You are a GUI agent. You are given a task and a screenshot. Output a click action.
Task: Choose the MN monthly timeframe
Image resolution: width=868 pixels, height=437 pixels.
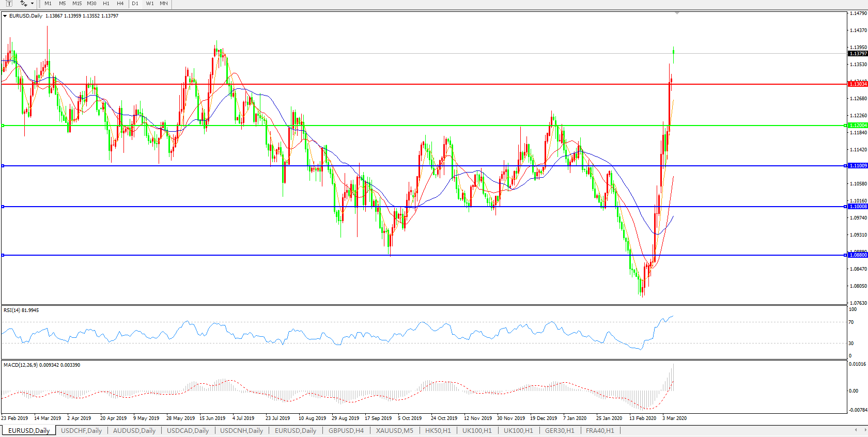point(164,4)
